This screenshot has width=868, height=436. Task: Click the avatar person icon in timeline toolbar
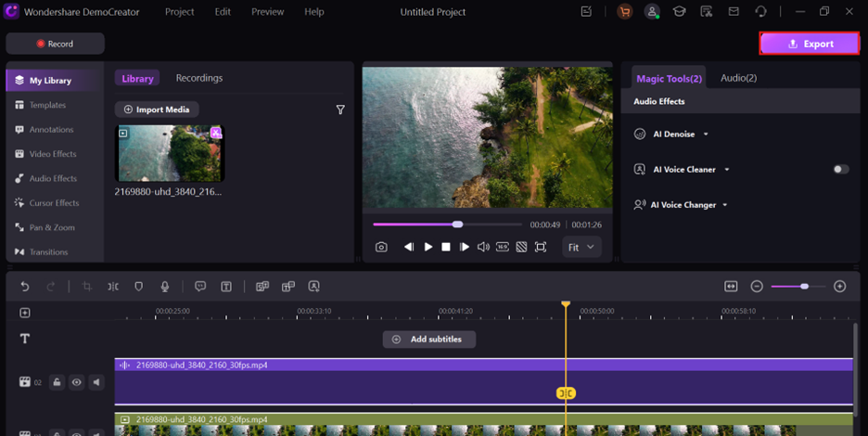(313, 287)
